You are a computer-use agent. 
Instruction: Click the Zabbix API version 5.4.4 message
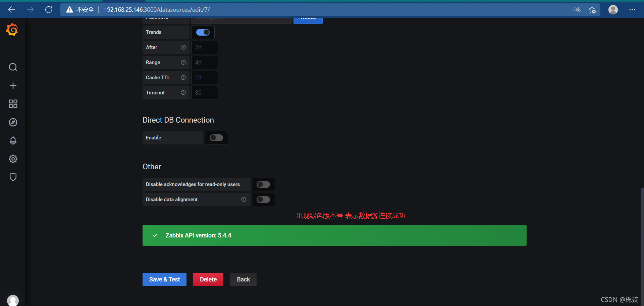tap(334, 235)
